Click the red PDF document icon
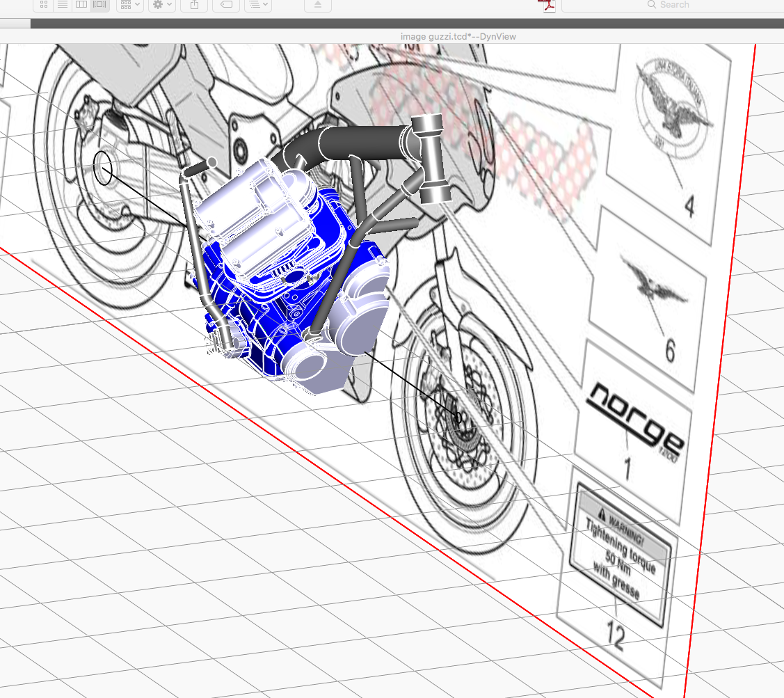This screenshot has width=784, height=698. (548, 6)
